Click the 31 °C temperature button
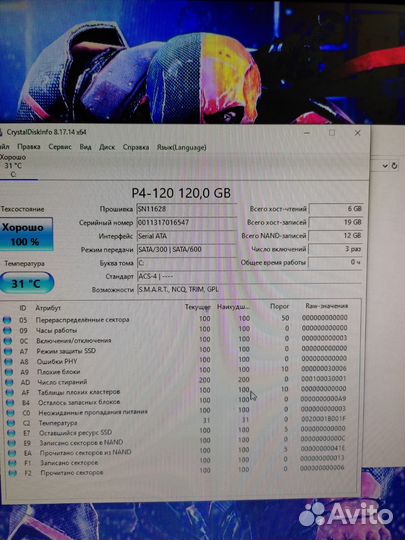405x540 pixels. tap(26, 283)
